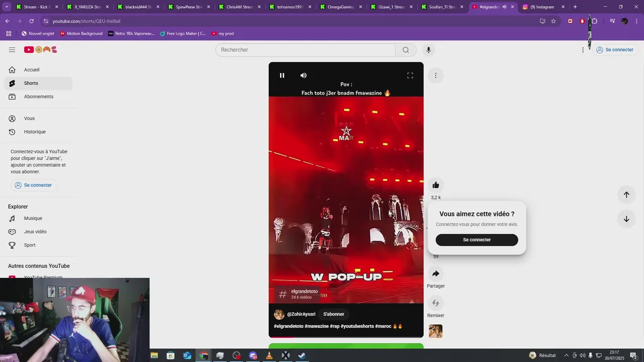Open the elgrandetoto hashtag chip
Image resolution: width=644 pixels, height=362 pixels.
[x=298, y=294]
